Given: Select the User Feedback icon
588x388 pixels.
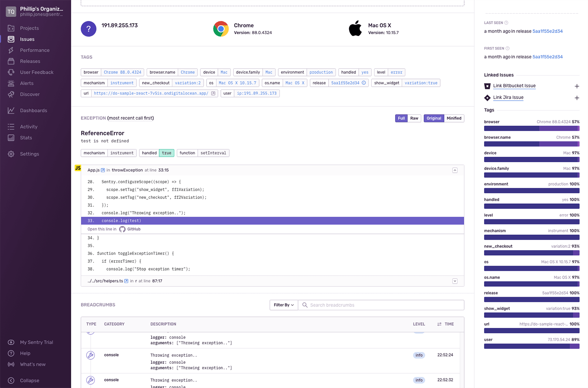Looking at the screenshot, I should [x=11, y=72].
